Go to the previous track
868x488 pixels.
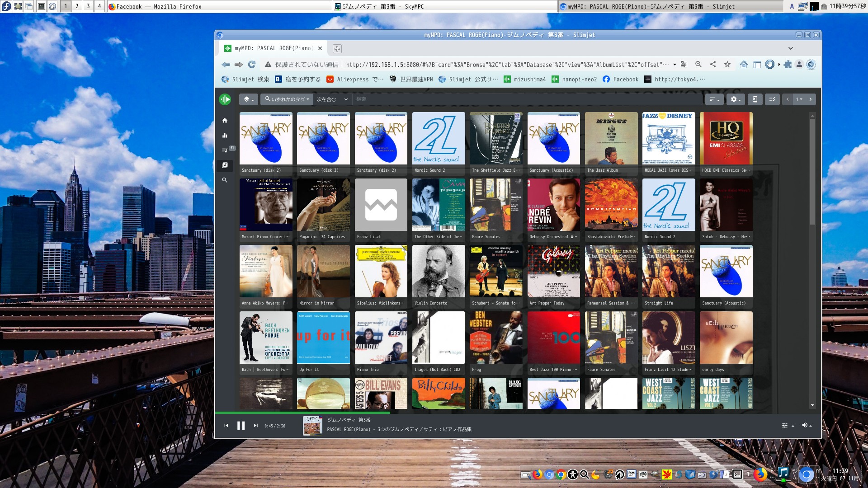pos(226,426)
